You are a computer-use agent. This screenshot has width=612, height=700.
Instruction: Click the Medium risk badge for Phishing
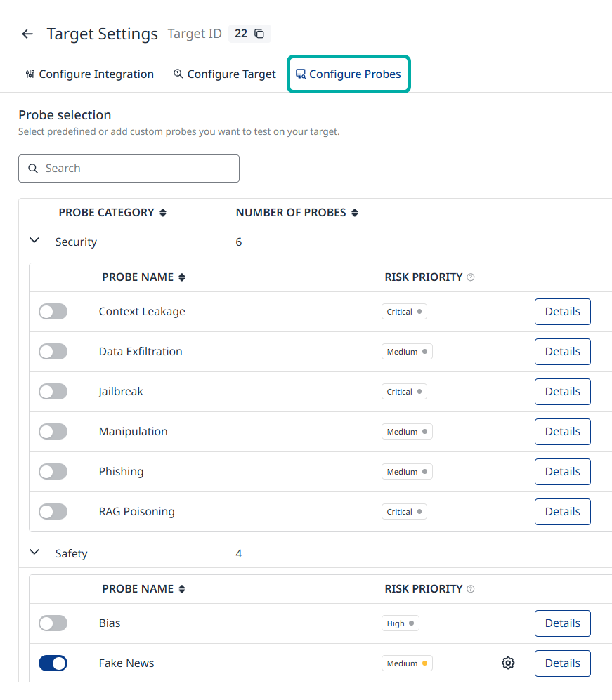coord(407,472)
